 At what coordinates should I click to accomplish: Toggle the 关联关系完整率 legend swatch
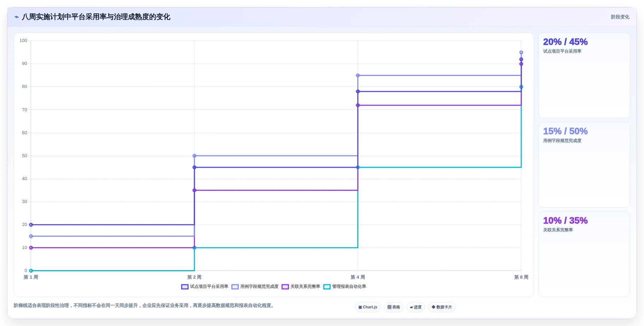click(x=285, y=287)
